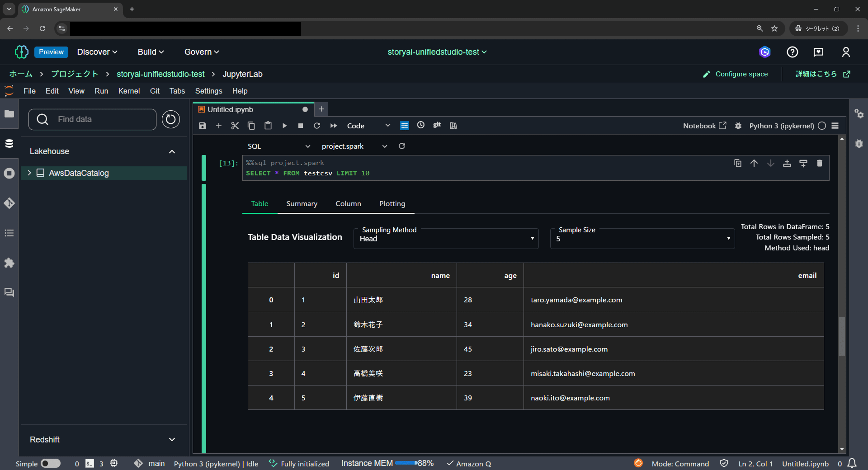This screenshot has height=470, width=868.
Task: Expand the Redshift section
Action: click(x=172, y=440)
